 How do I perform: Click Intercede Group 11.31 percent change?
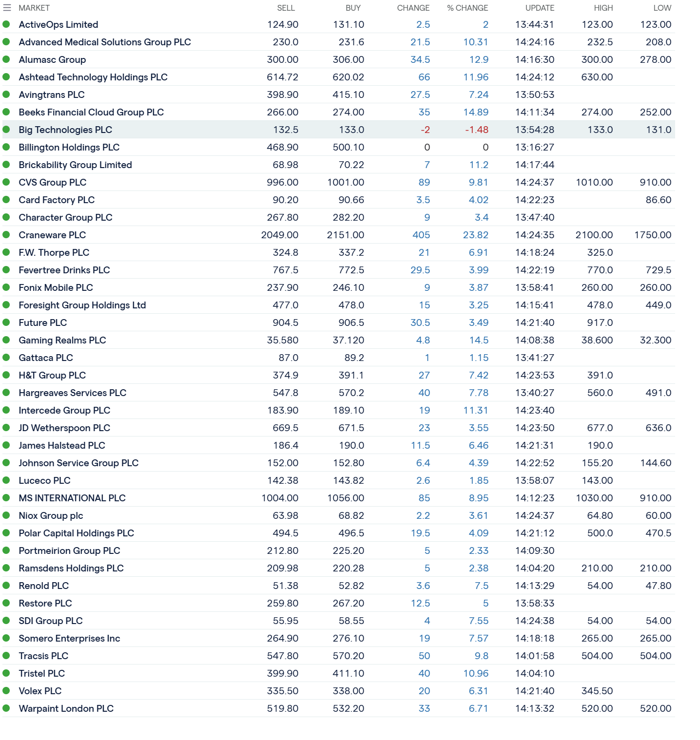pyautogui.click(x=476, y=410)
